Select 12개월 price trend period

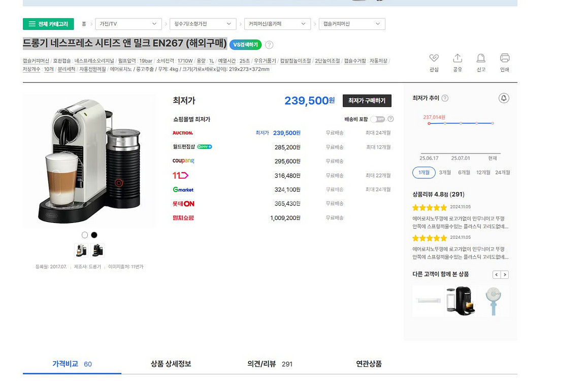[x=483, y=173]
